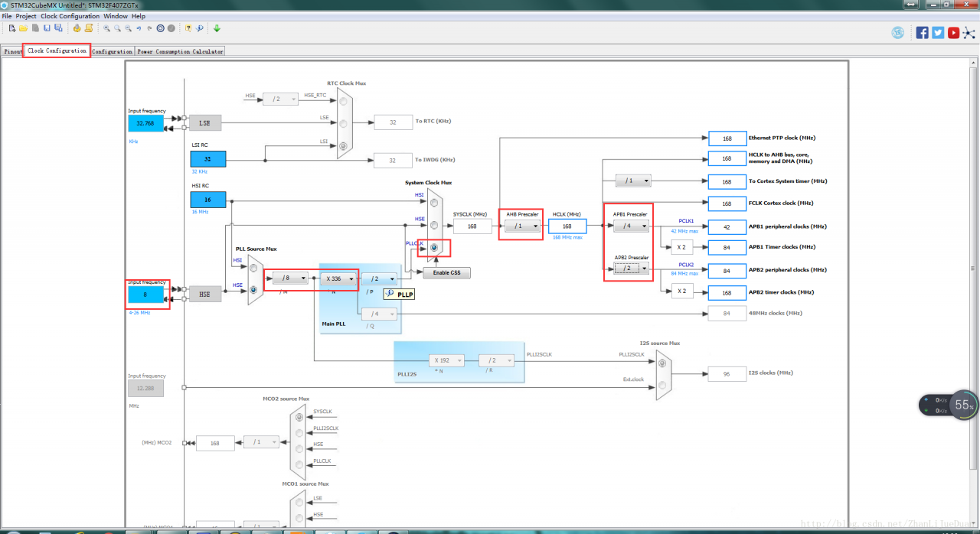Screen dimensions: 980x534
Task: Click the info search toolbar icon
Action: click(x=199, y=28)
